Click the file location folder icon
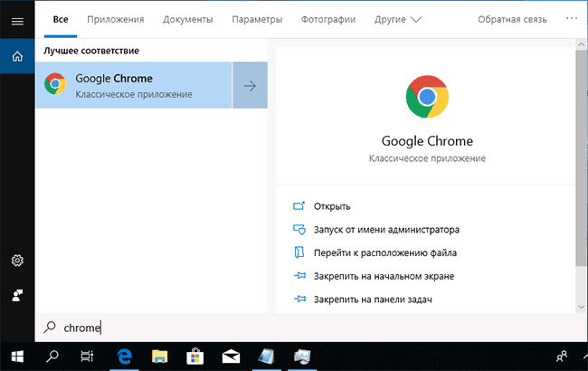This screenshot has height=371, width=588. click(x=299, y=252)
